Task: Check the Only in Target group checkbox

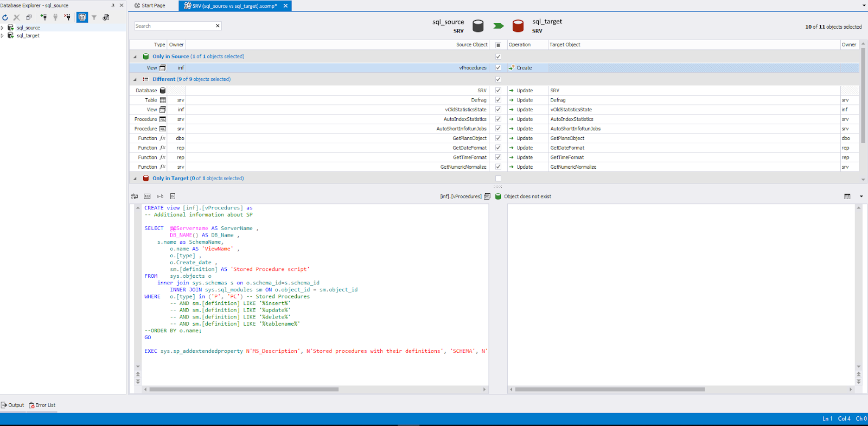Action: [x=498, y=178]
